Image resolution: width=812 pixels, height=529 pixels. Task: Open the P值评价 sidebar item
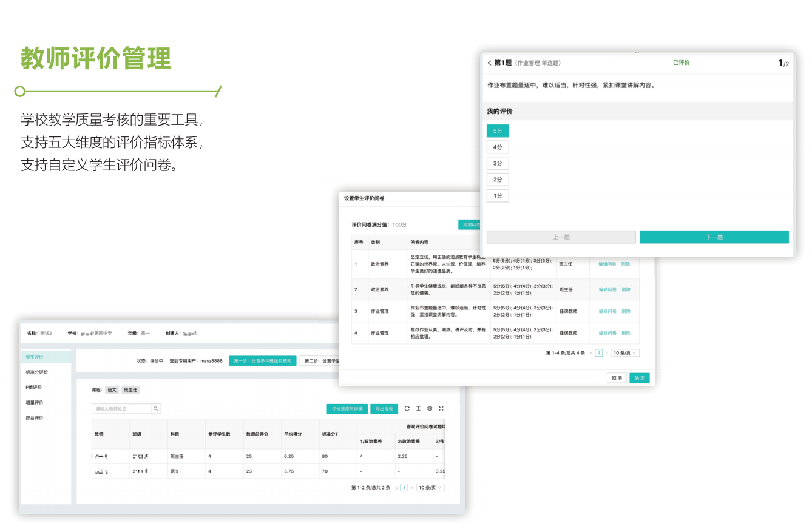click(x=46, y=388)
